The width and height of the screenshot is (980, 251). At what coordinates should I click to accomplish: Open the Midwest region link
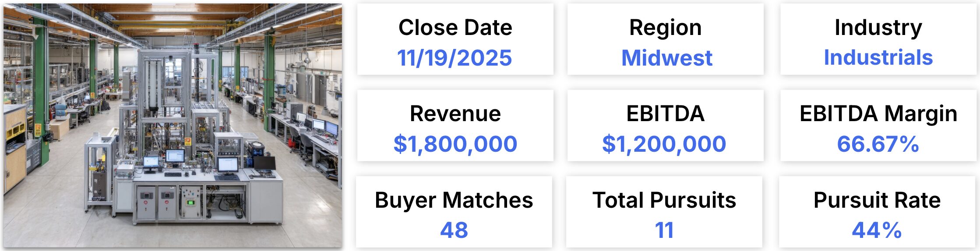click(666, 58)
